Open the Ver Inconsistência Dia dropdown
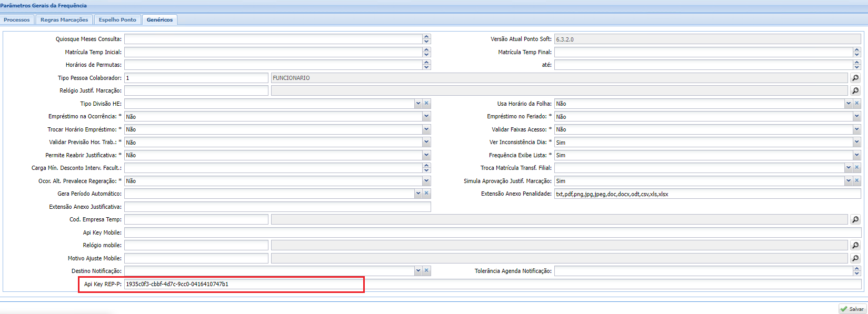Viewport: 868px width, 314px height. coord(856,142)
